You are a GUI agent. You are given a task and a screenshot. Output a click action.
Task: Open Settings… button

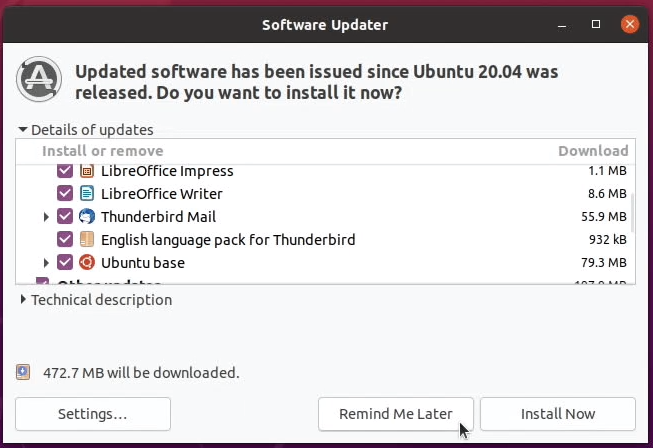click(93, 414)
